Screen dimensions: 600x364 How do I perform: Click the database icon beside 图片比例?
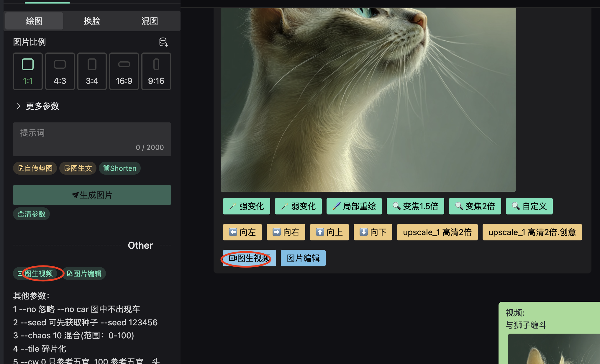(x=163, y=42)
